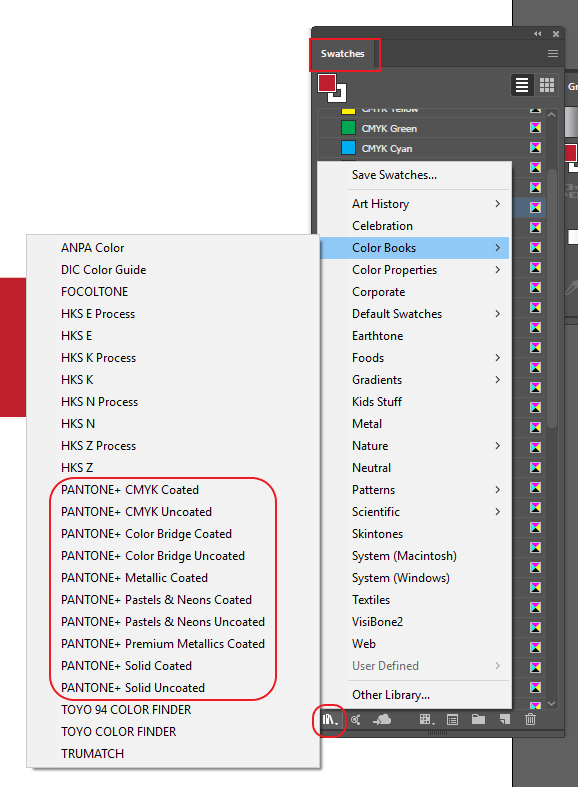Open the Earthtone swatch library

click(415, 336)
